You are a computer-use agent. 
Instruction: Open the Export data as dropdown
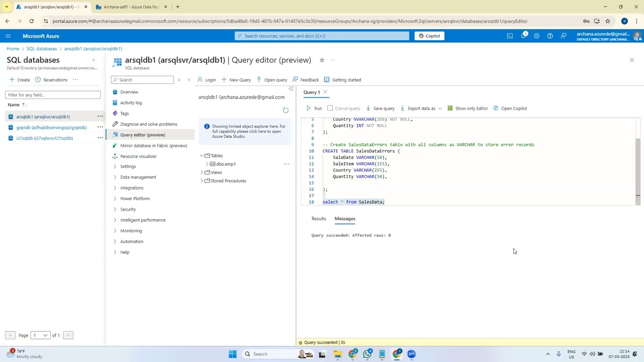421,108
